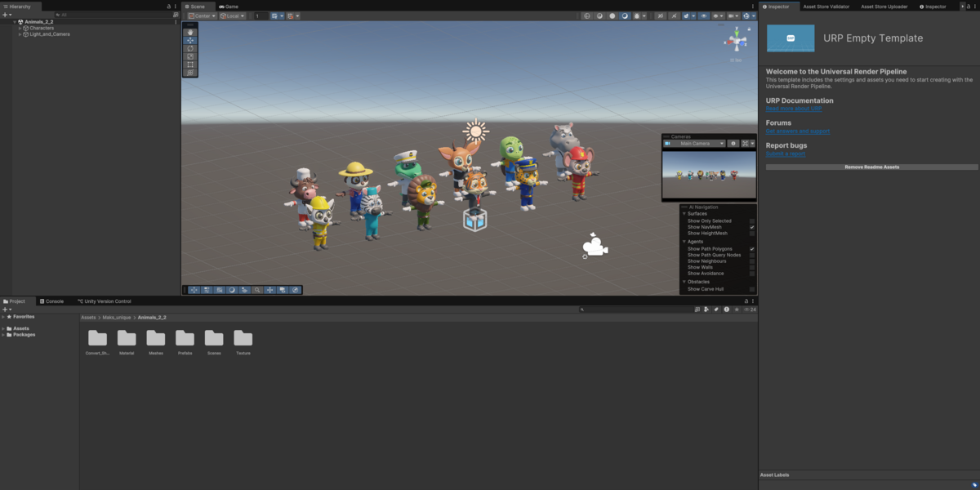The height and width of the screenshot is (490, 980).
Task: Select the Rect transform tool
Action: [x=190, y=65]
